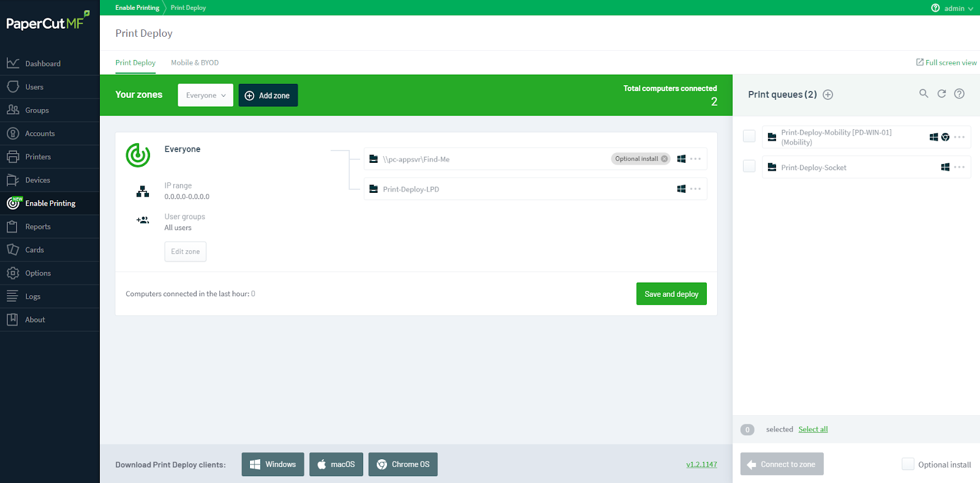The image size is (980, 483).
Task: Open print queues help icon
Action: point(959,94)
